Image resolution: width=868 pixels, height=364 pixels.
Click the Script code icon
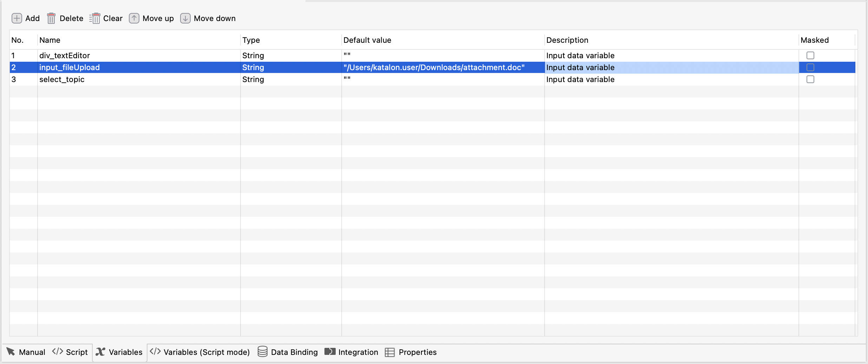(57, 352)
